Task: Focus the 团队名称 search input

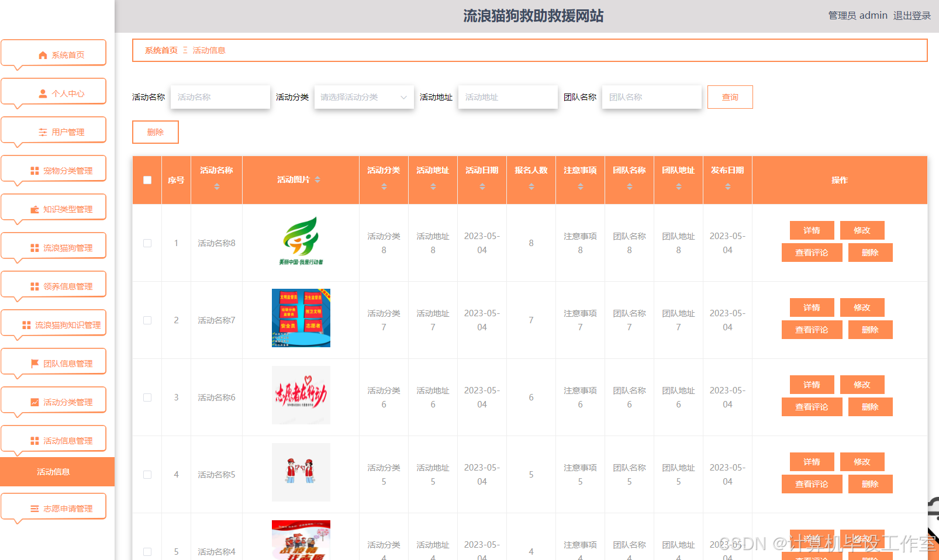Action: point(652,97)
